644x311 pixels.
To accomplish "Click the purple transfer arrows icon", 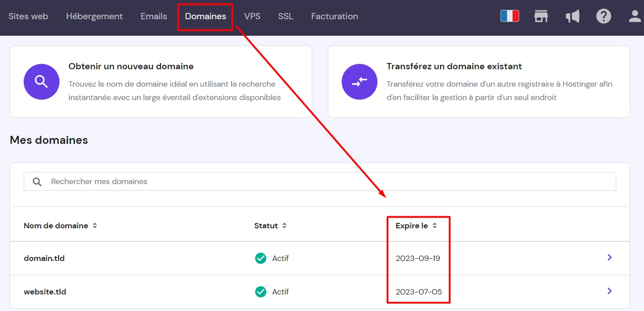I will pyautogui.click(x=360, y=82).
